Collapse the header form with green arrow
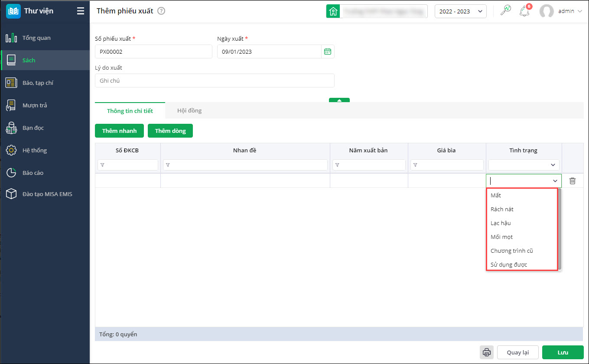This screenshot has width=589, height=364. (339, 100)
